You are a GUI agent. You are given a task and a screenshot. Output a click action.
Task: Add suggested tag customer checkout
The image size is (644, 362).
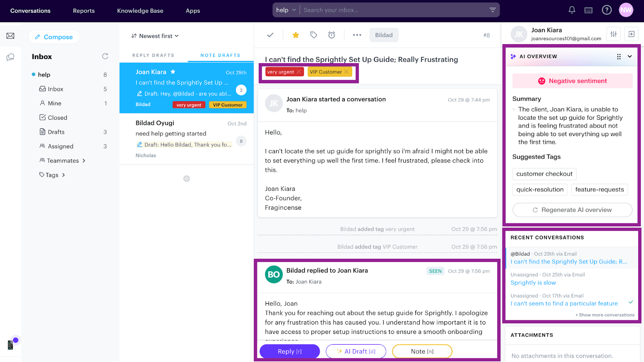tap(544, 174)
